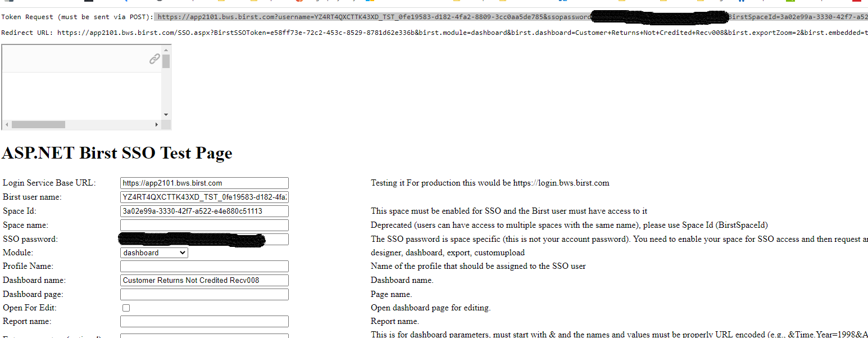The height and width of the screenshot is (338, 868).
Task: Focus the redacted SSO password input box
Action: coord(204,239)
